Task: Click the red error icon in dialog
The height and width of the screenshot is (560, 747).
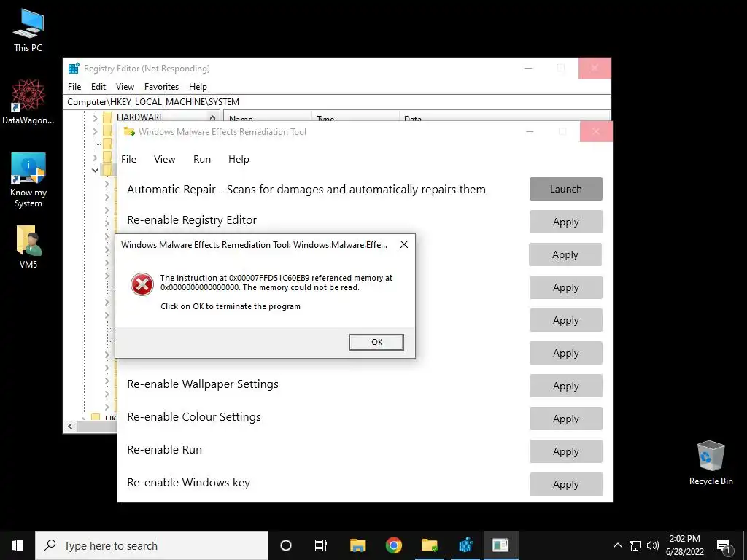Action: coord(142,284)
